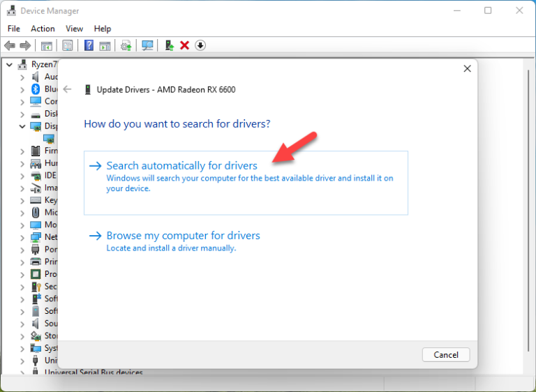This screenshot has height=392, width=536.
Task: Select the Network adapters icon in the tree
Action: (36, 237)
